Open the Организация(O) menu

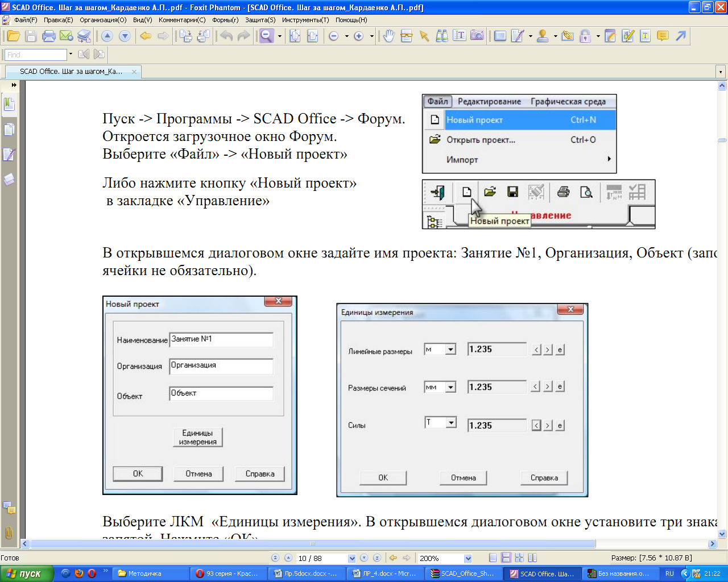(x=103, y=20)
